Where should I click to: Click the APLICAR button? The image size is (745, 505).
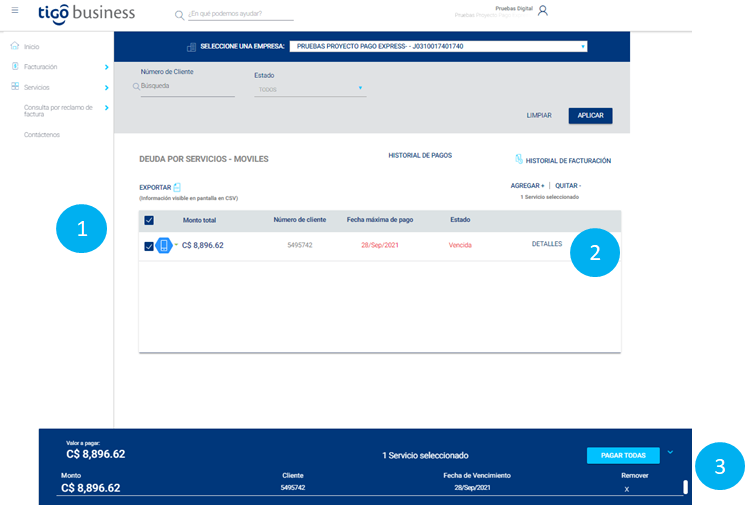coord(590,115)
